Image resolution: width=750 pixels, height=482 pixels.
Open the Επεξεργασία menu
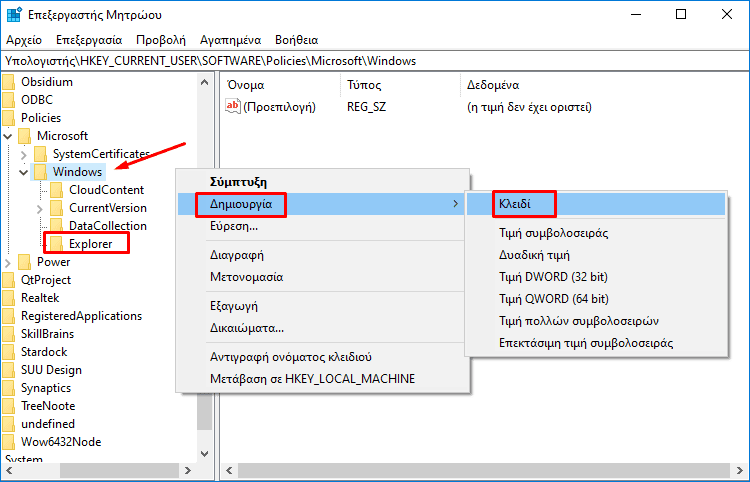(89, 40)
